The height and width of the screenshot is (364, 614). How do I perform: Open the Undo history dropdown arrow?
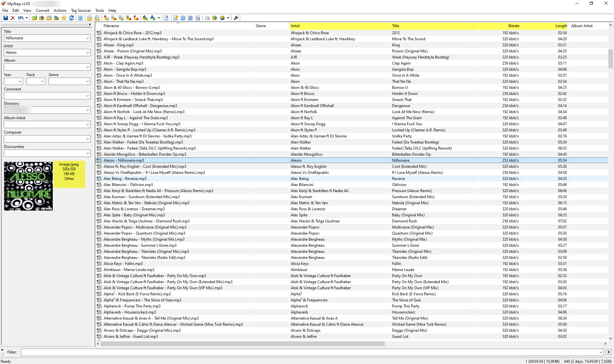(x=27, y=18)
